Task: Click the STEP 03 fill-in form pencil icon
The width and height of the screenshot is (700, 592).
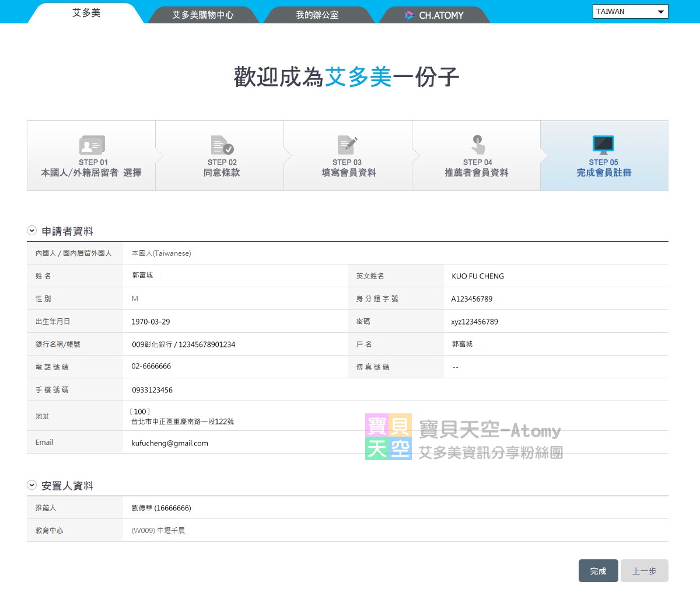Action: (348, 145)
